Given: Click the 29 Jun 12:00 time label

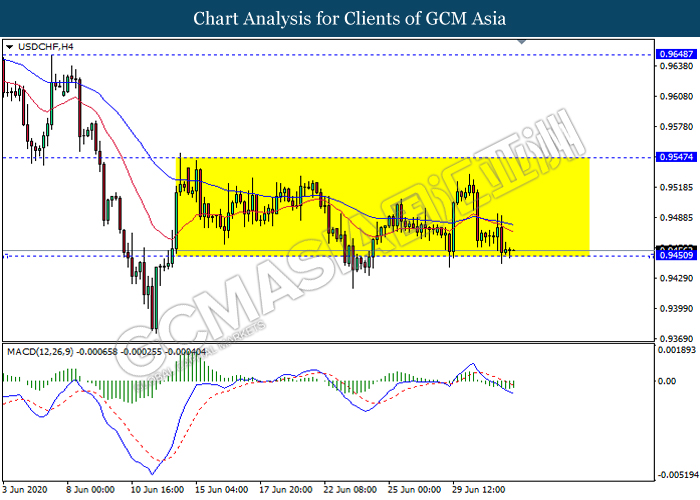Looking at the screenshot, I should 479,490.
